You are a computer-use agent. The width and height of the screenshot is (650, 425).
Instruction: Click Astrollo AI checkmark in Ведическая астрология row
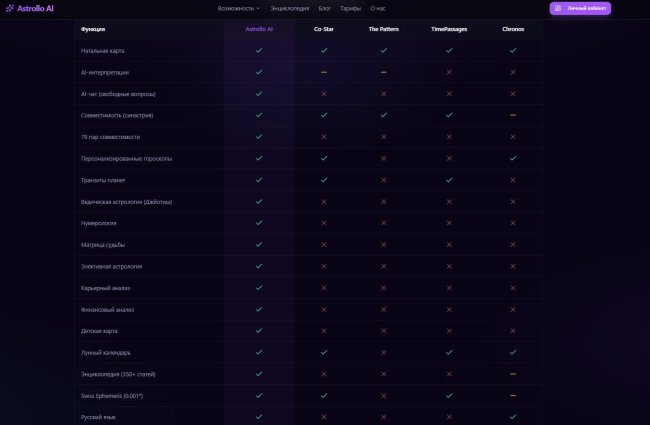pos(259,202)
